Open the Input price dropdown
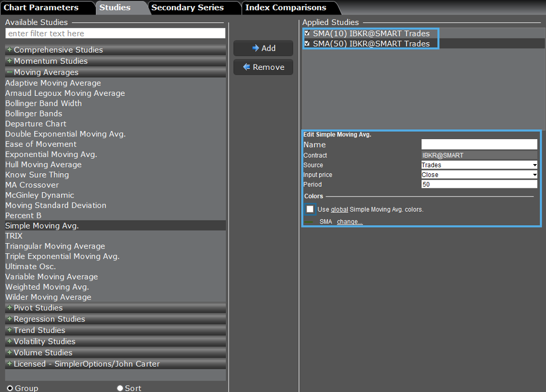Viewport: 546px width, 392px height. pyautogui.click(x=479, y=175)
